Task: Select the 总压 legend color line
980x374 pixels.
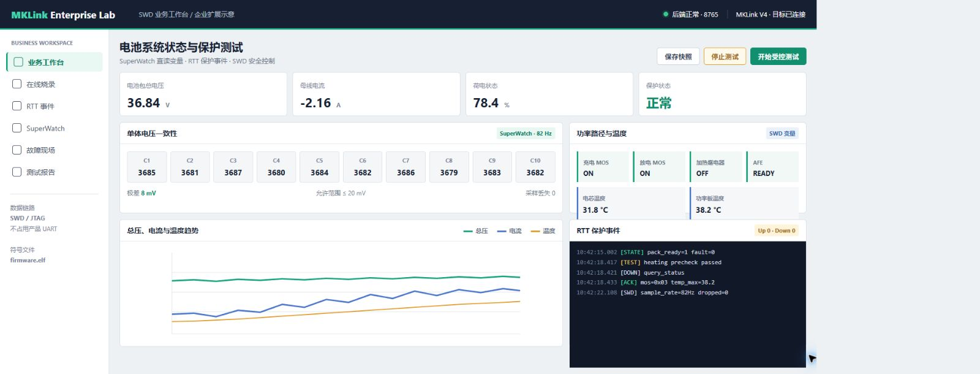Action: click(x=468, y=231)
